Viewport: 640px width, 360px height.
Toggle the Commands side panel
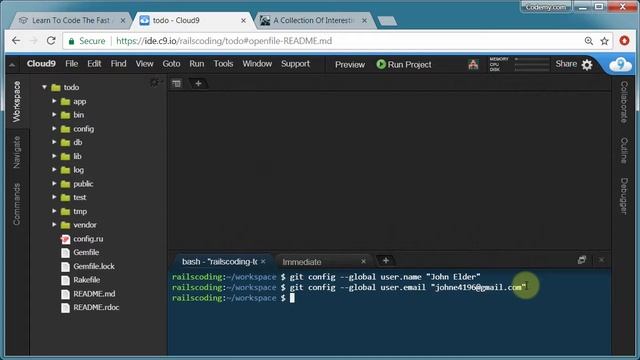coord(17,204)
